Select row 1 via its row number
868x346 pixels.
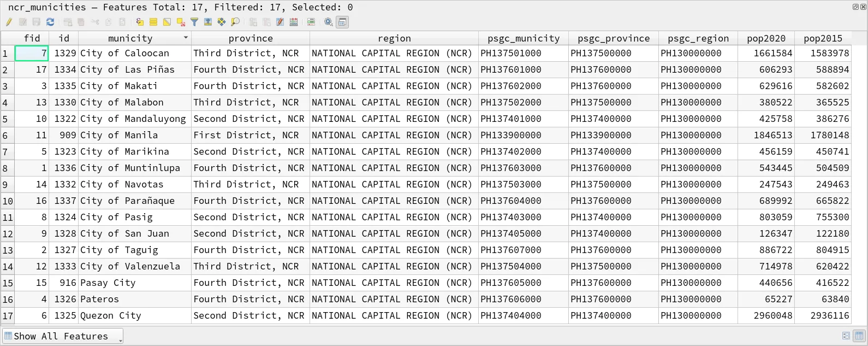(7, 54)
